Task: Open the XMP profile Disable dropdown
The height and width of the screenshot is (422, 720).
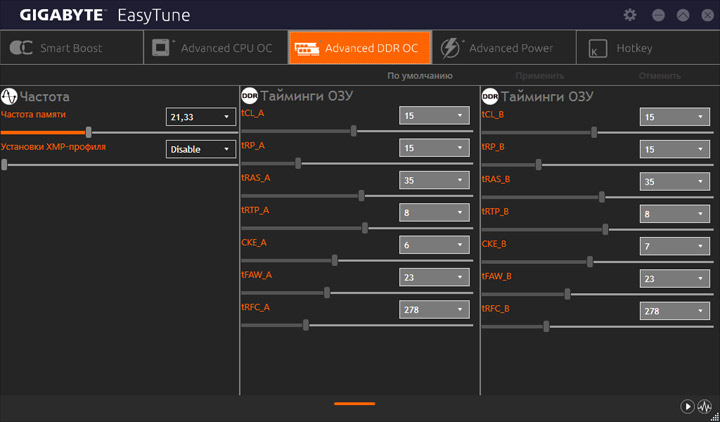Action: [x=201, y=149]
